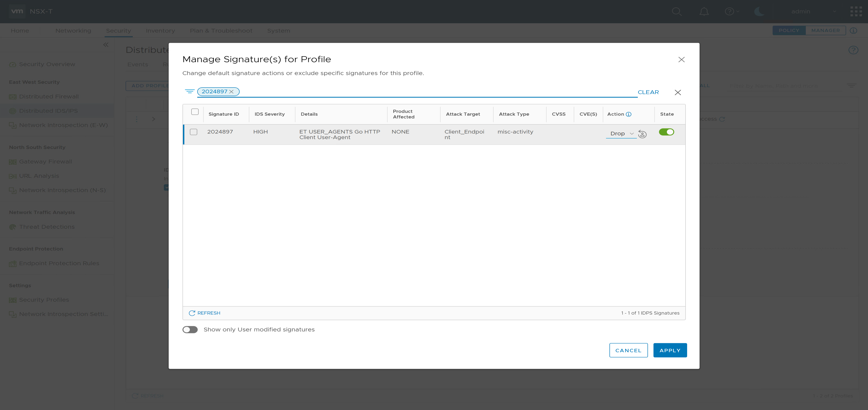The width and height of the screenshot is (868, 410).
Task: Collapse the left sidebar chevrons
Action: pos(106,44)
